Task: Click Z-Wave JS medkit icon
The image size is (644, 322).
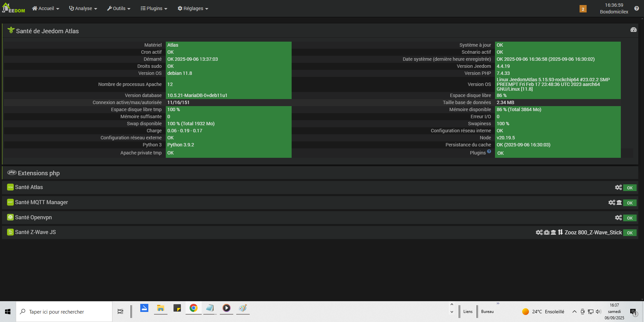Action: tap(547, 232)
